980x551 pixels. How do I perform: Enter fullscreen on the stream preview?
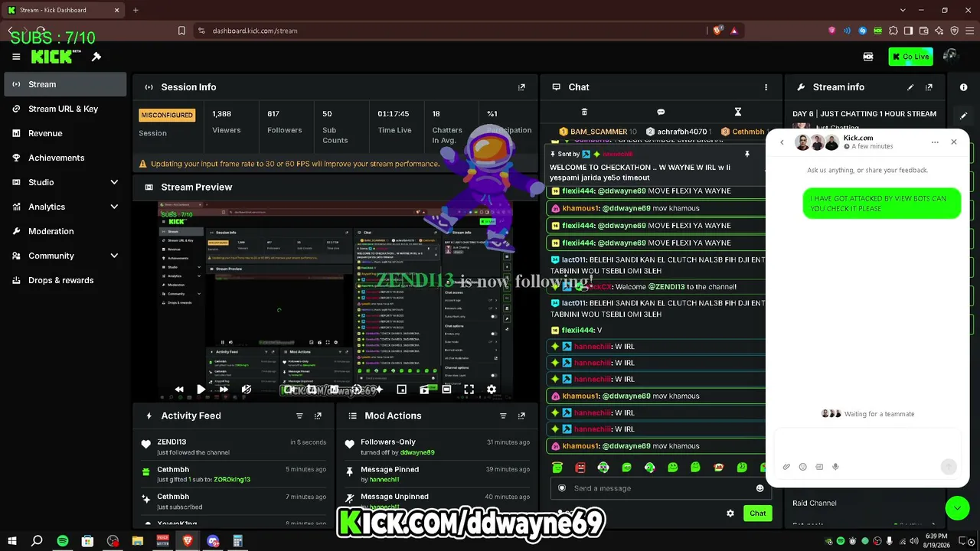click(469, 390)
